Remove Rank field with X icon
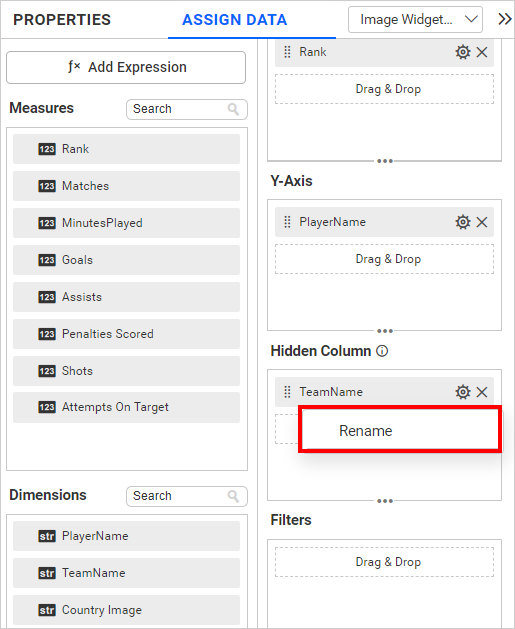The width and height of the screenshot is (515, 629). (x=482, y=52)
